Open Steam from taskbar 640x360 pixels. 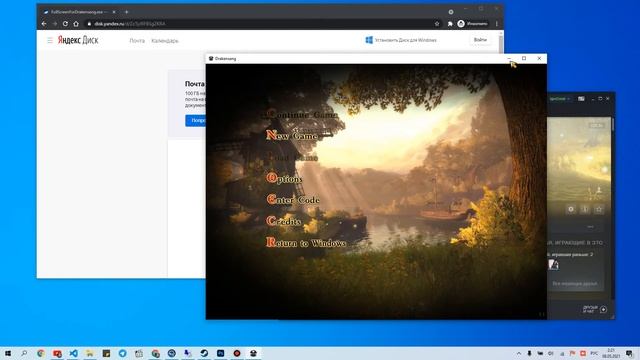[204, 353]
